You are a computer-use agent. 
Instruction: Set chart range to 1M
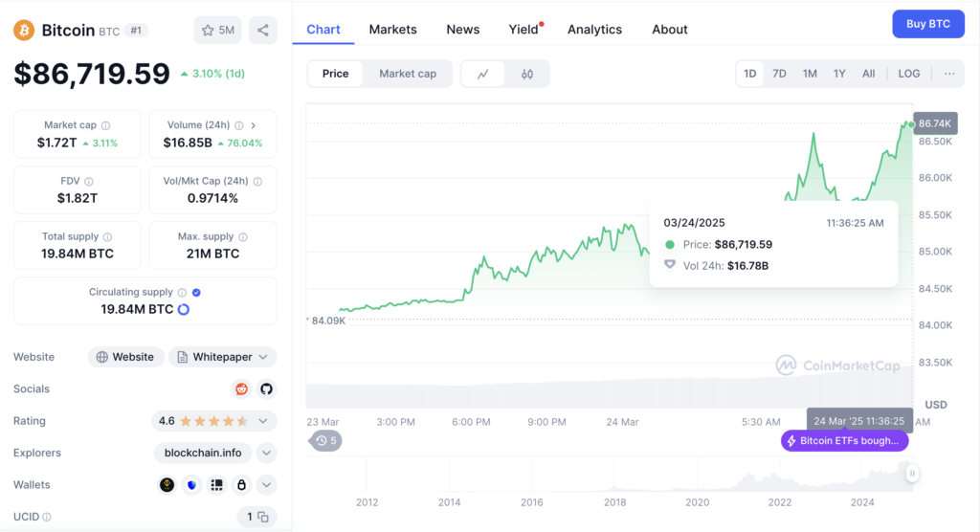[x=810, y=74]
